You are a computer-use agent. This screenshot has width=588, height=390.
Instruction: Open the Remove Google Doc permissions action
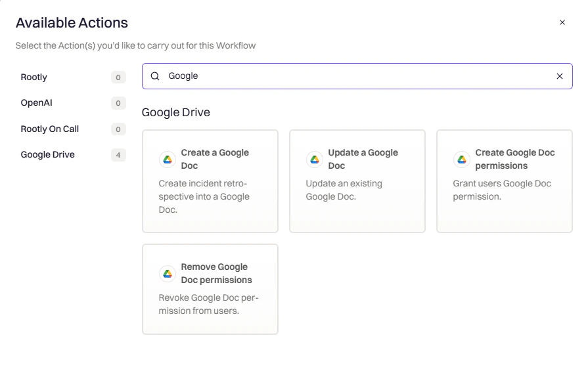[210, 289]
